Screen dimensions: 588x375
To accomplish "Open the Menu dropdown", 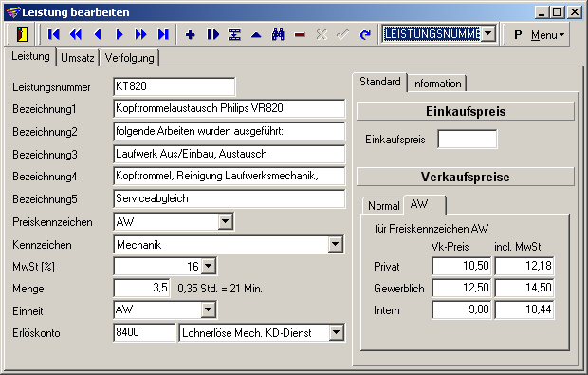I will (547, 35).
